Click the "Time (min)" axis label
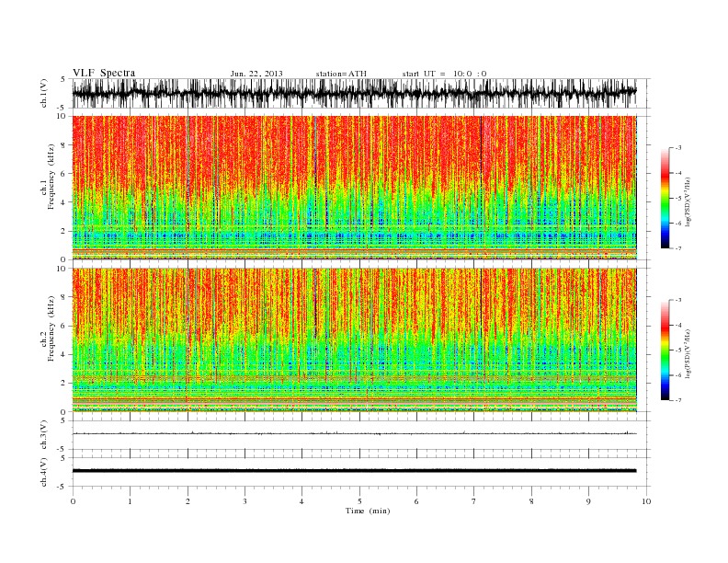This screenshot has height=563, width=728. point(368,511)
